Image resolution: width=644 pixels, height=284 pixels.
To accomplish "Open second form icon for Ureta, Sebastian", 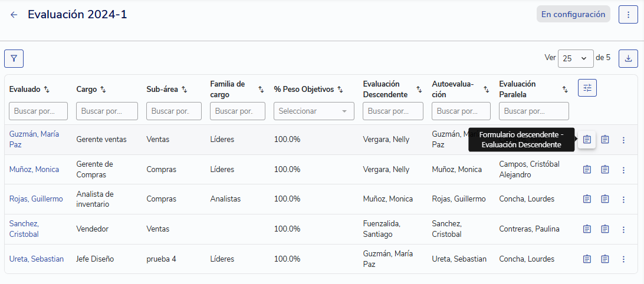I will click(x=605, y=259).
